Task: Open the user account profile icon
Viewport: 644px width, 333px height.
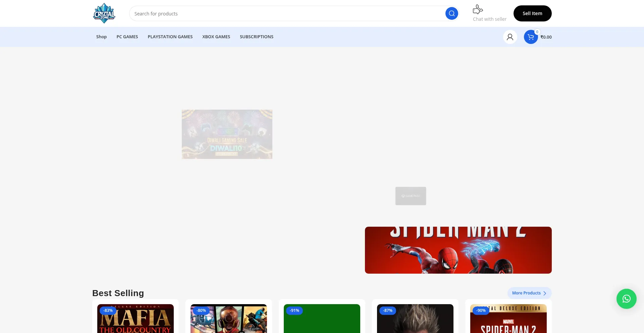Action: coord(510,37)
